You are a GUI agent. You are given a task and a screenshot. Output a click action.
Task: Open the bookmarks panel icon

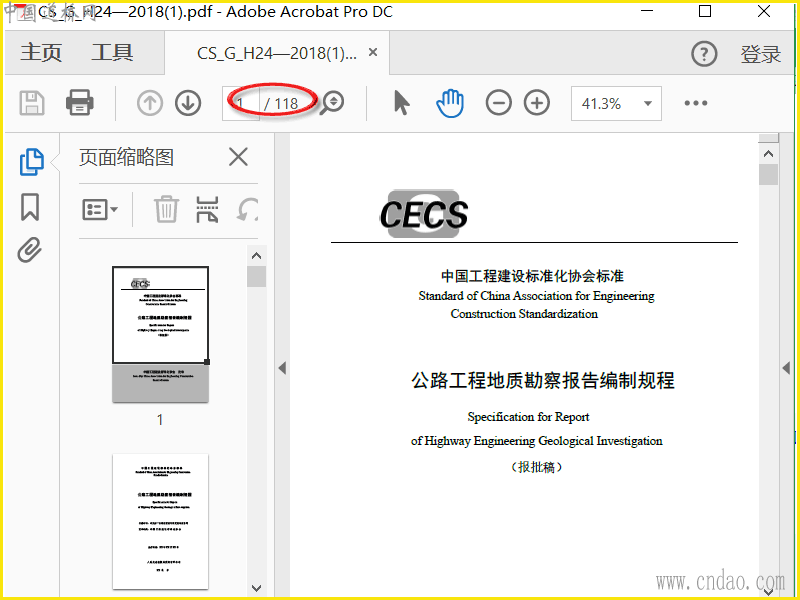(x=30, y=207)
